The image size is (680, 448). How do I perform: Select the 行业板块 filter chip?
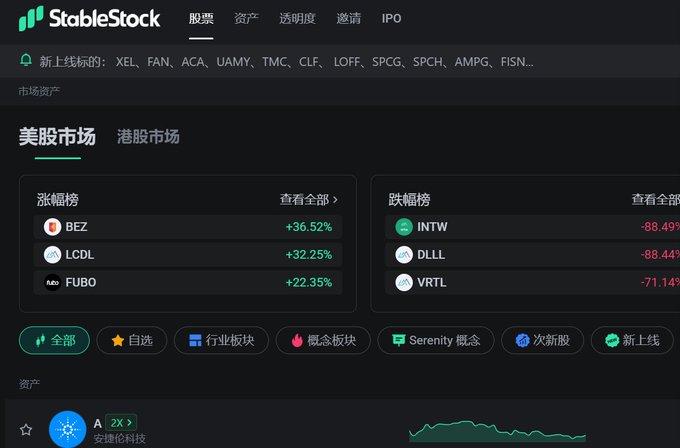click(x=221, y=340)
